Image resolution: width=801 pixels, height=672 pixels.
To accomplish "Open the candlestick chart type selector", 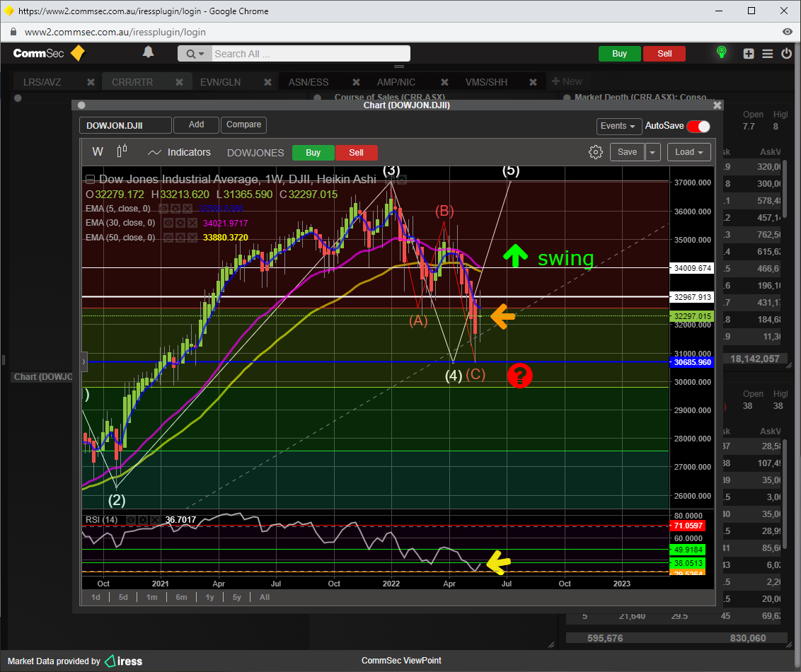I will click(x=122, y=151).
